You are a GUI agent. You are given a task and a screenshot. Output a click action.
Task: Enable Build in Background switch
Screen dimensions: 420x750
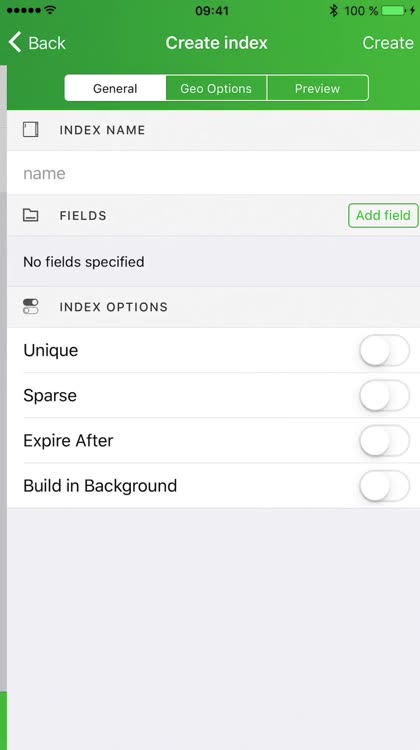385,485
